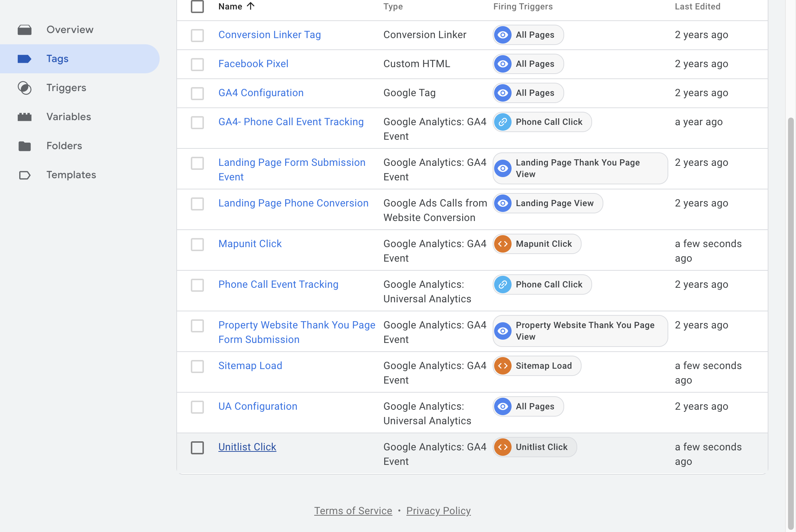The height and width of the screenshot is (532, 796).
Task: Check the GA4 Configuration row checkbox
Action: click(197, 94)
